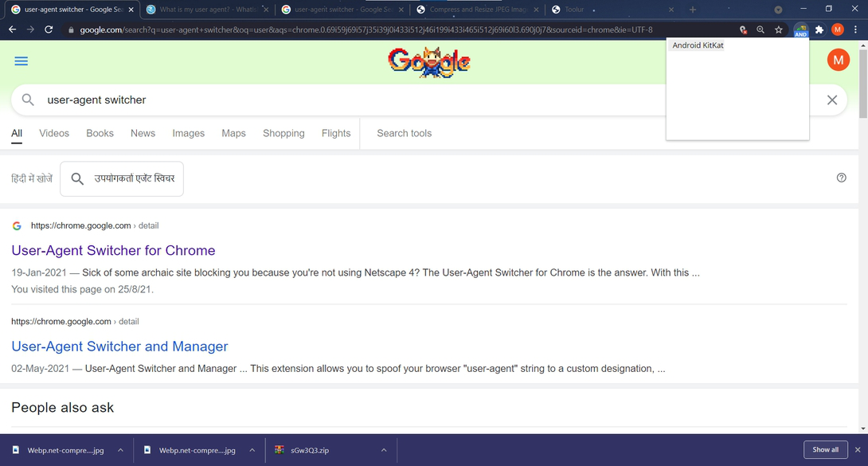The width and height of the screenshot is (868, 466).
Task: Click the padlock site info icon
Action: pos(71,30)
